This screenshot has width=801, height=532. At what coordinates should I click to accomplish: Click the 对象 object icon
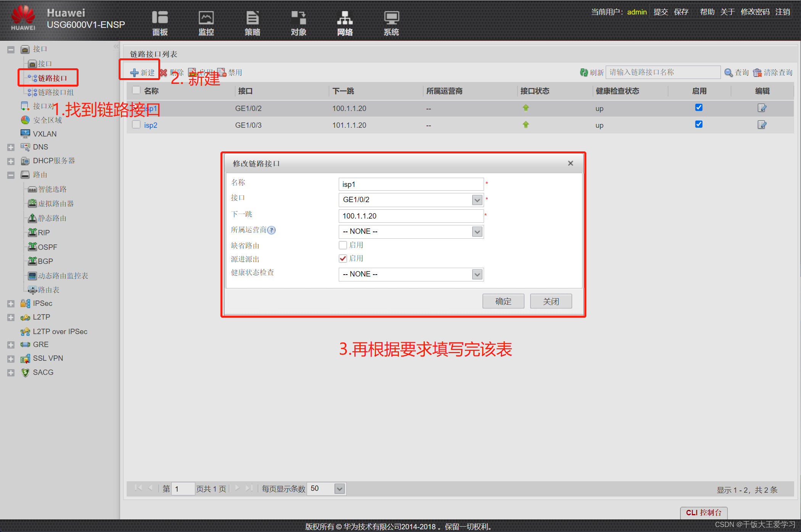299,18
